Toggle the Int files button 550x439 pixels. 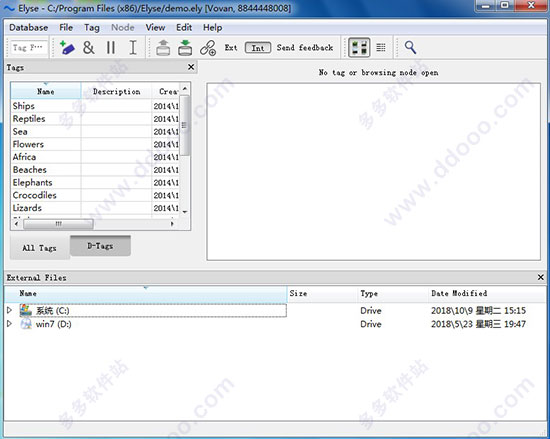pyautogui.click(x=258, y=48)
